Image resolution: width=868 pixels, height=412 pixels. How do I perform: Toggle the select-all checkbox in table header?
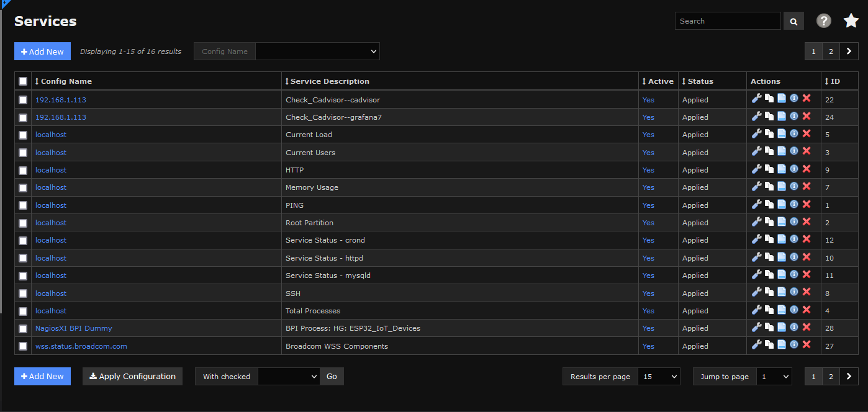[x=23, y=81]
